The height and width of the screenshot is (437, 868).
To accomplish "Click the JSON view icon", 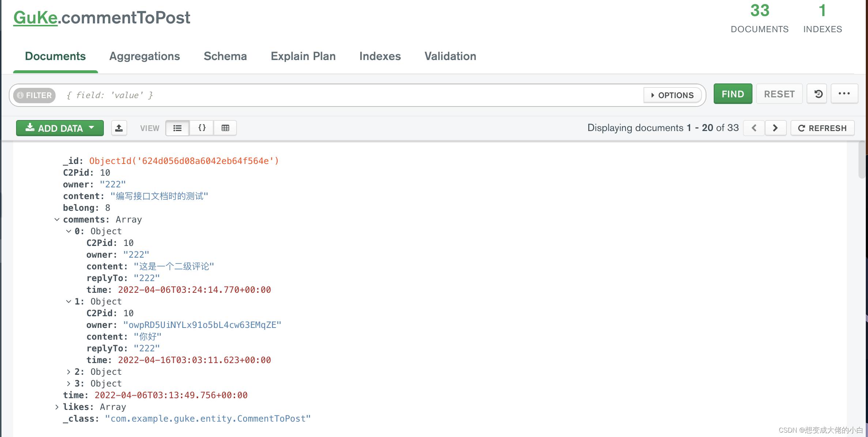I will click(x=201, y=128).
